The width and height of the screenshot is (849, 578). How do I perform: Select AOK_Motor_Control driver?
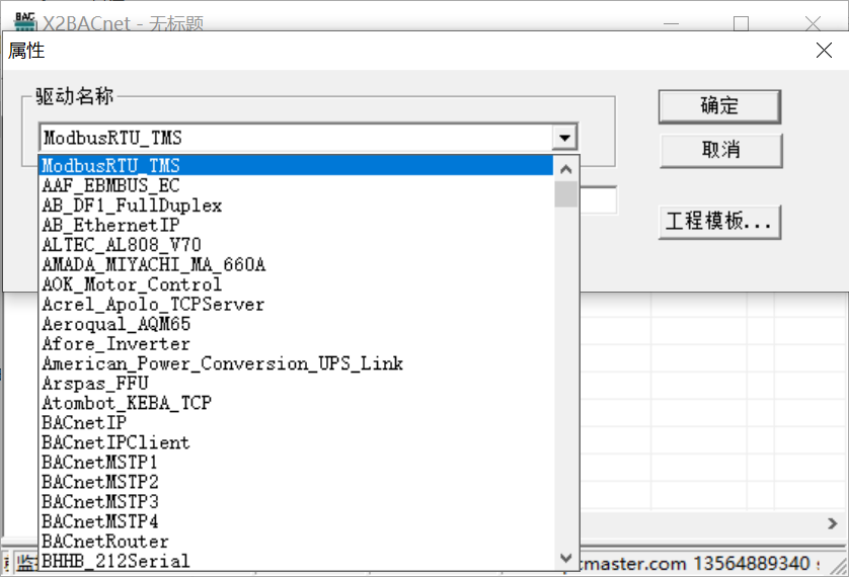pos(296,284)
